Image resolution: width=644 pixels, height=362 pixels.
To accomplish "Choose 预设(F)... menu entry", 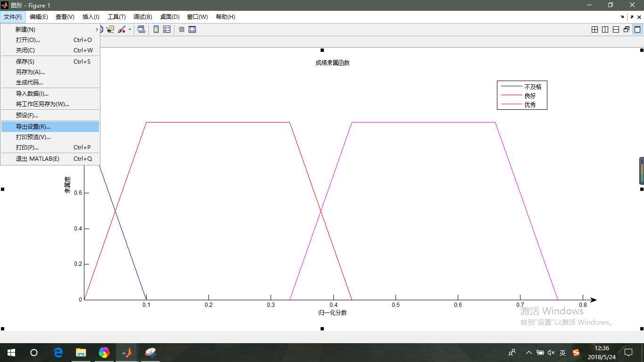I will (50, 115).
